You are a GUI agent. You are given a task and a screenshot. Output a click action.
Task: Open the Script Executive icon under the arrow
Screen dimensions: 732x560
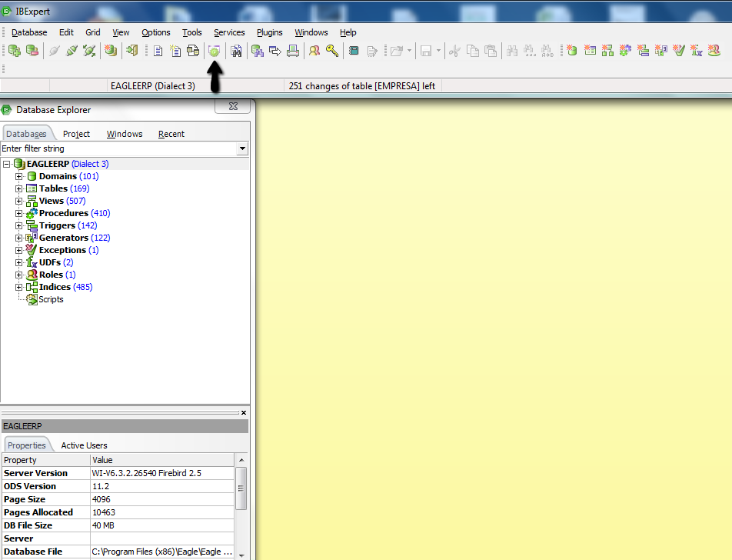(214, 51)
